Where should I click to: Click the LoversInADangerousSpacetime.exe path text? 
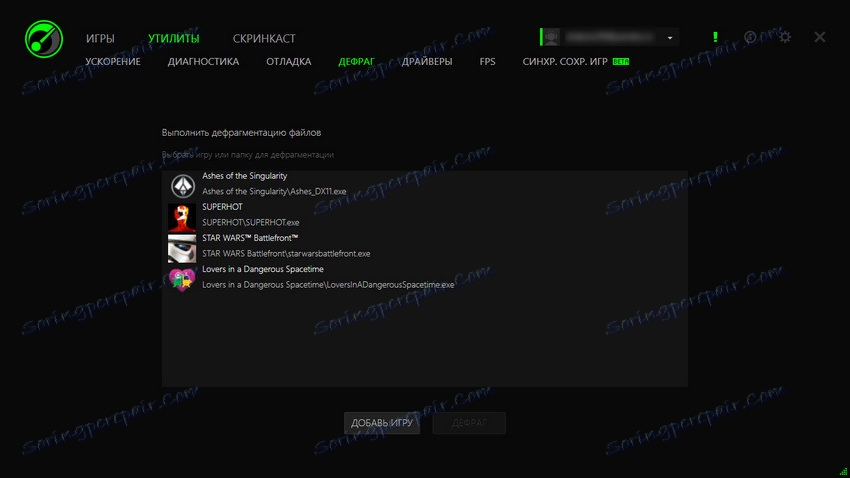pos(328,285)
